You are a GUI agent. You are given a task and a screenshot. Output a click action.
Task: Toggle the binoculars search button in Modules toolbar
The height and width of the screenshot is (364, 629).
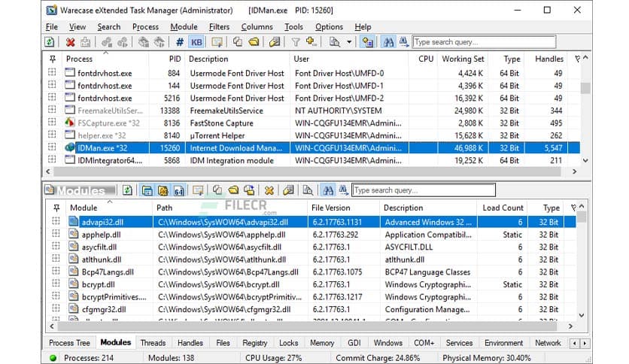point(328,190)
